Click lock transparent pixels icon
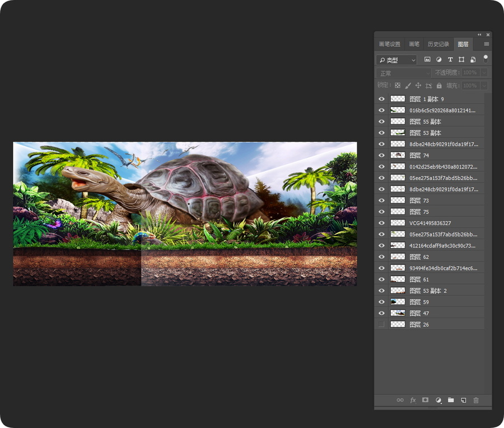The width and height of the screenshot is (504, 428). pos(398,86)
